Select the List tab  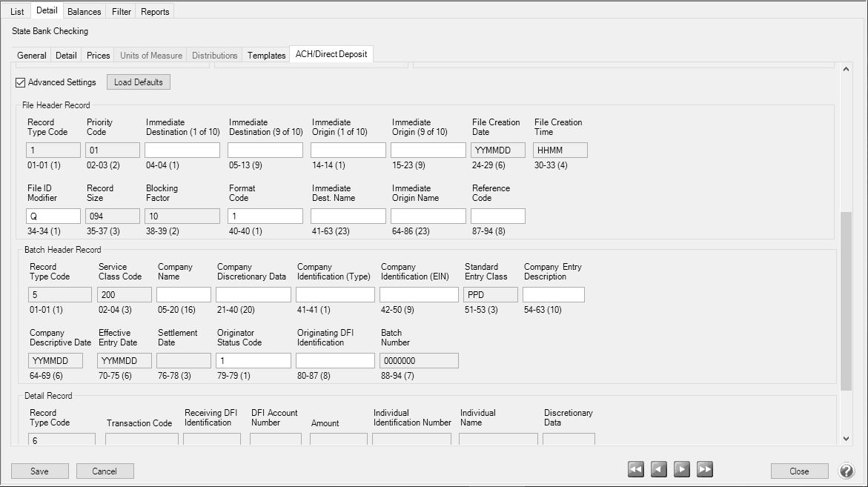click(x=16, y=11)
